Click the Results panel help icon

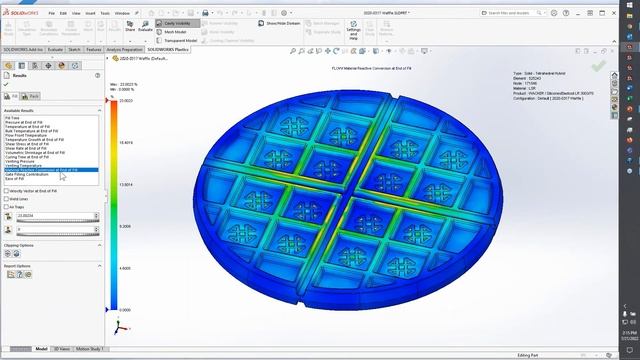click(98, 76)
